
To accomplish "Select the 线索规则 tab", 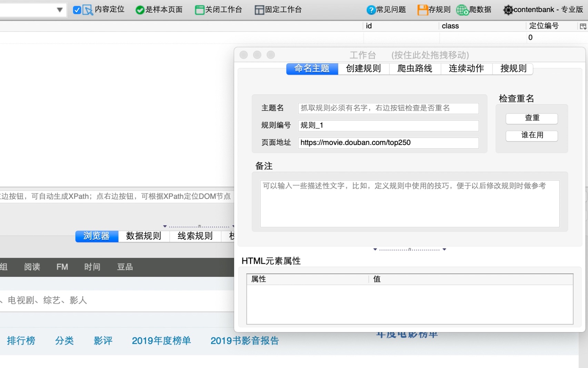I will coord(195,236).
